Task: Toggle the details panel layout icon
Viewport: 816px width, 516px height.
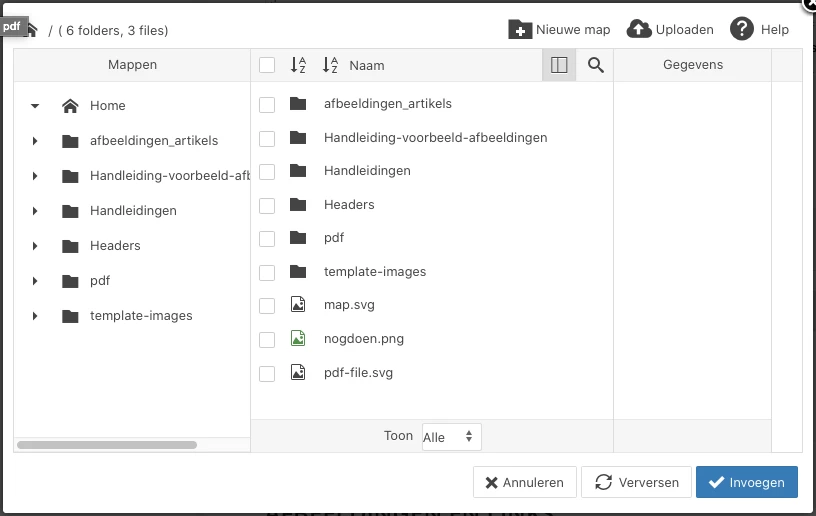Action: point(559,65)
